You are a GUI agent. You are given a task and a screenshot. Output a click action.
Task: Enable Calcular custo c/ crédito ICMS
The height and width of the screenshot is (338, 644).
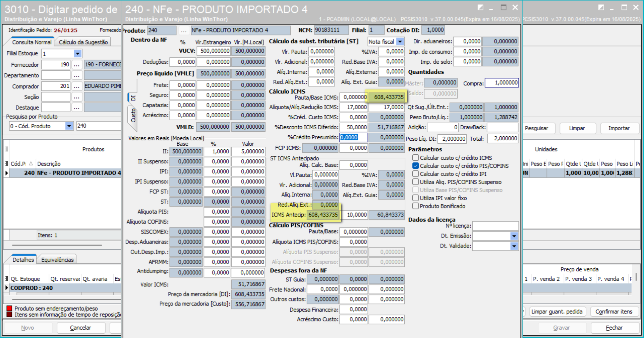click(x=416, y=158)
